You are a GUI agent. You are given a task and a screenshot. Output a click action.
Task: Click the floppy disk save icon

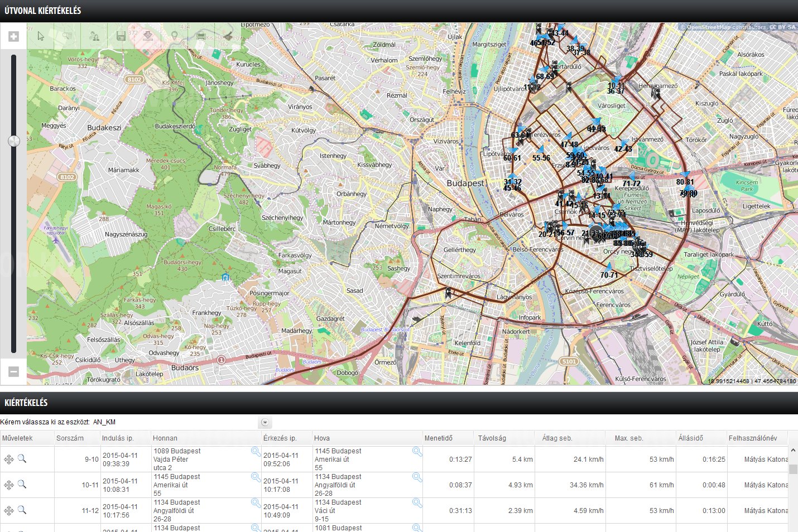121,36
